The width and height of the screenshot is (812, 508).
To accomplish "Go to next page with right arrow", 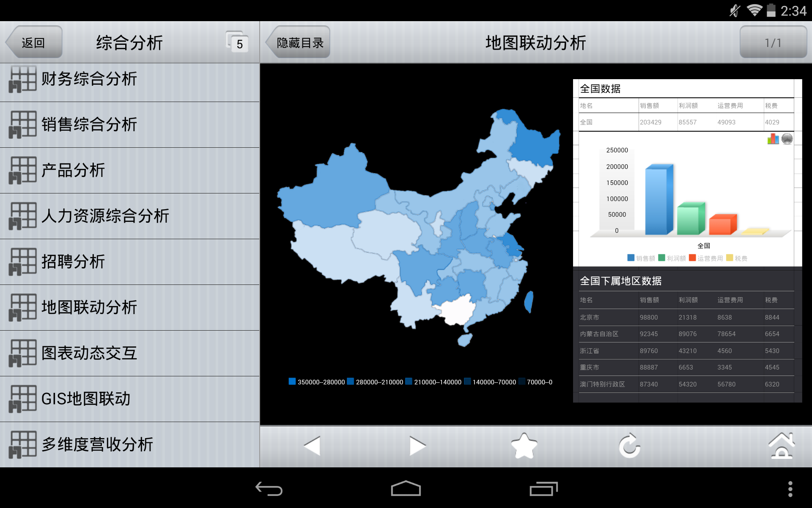I will pyautogui.click(x=418, y=446).
